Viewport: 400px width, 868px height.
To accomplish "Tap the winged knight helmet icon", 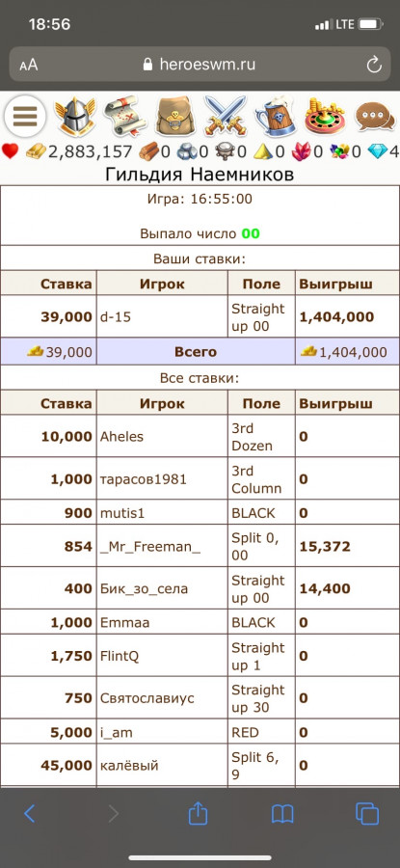I will [x=74, y=117].
